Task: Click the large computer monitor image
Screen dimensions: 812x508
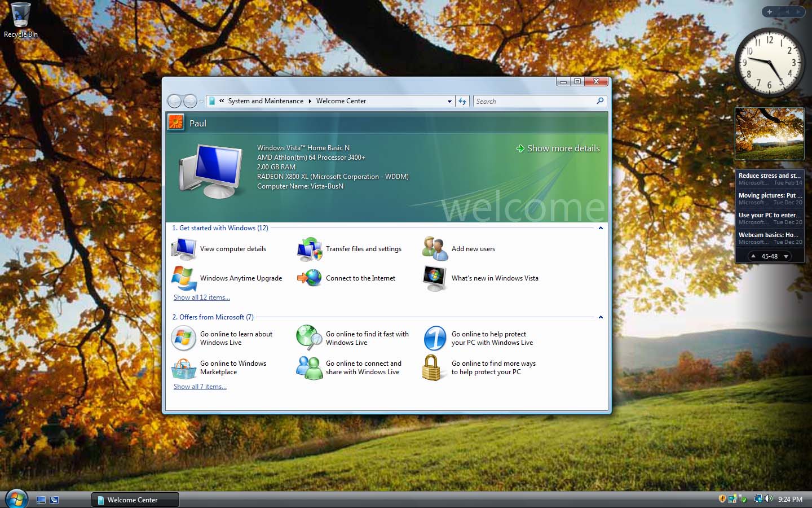Action: (x=211, y=170)
